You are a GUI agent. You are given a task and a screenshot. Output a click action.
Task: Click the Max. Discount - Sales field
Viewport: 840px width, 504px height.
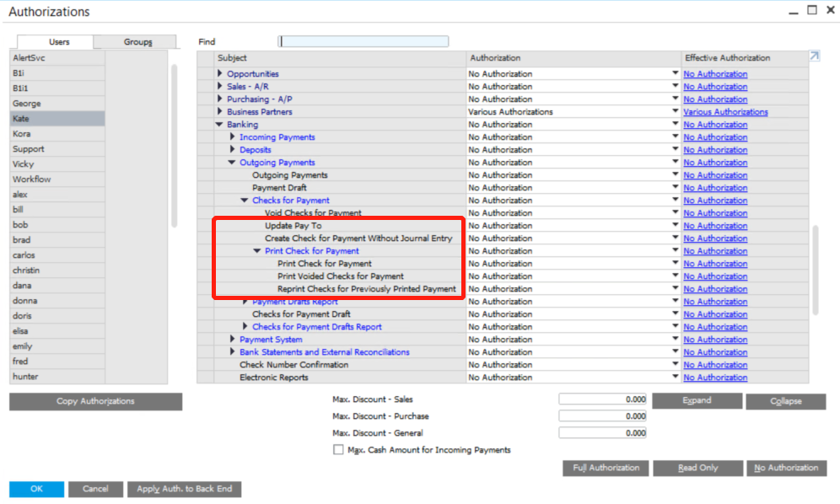pyautogui.click(x=603, y=399)
